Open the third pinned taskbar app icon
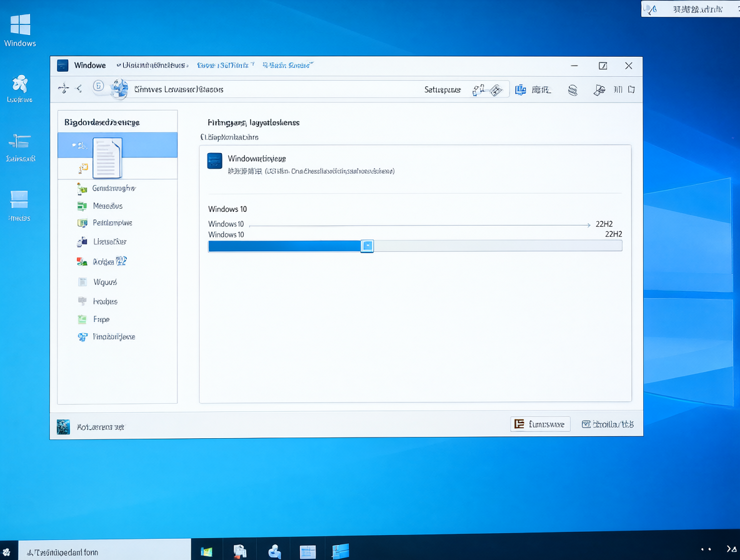This screenshot has width=740, height=560. tap(274, 551)
